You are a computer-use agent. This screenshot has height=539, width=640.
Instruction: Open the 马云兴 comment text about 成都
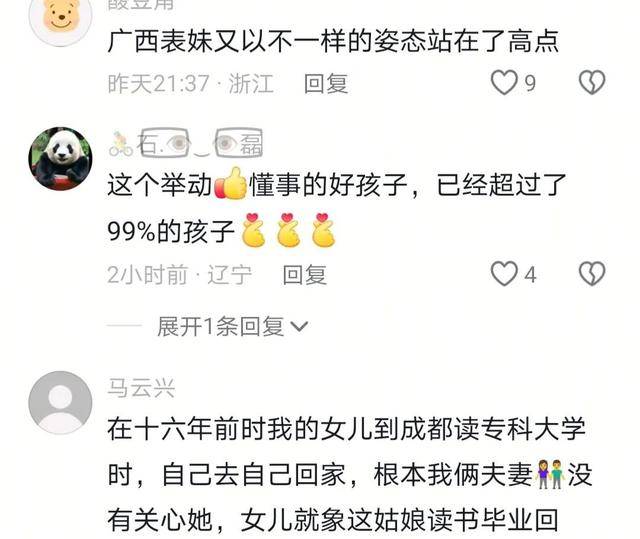[x=349, y=475]
